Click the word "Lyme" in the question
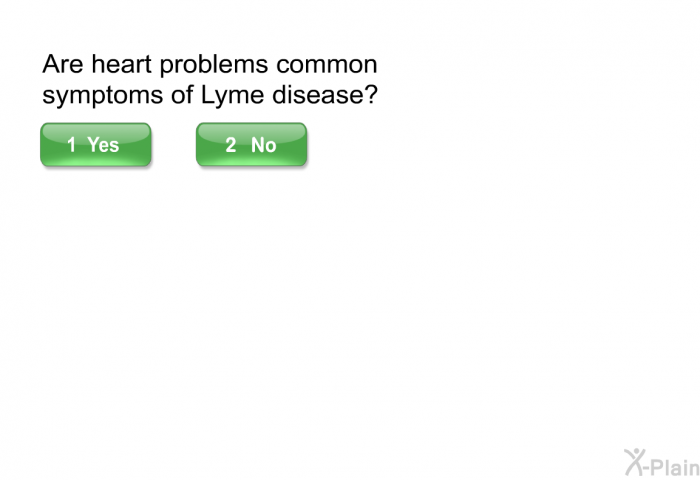The height and width of the screenshot is (480, 700). 232,96
